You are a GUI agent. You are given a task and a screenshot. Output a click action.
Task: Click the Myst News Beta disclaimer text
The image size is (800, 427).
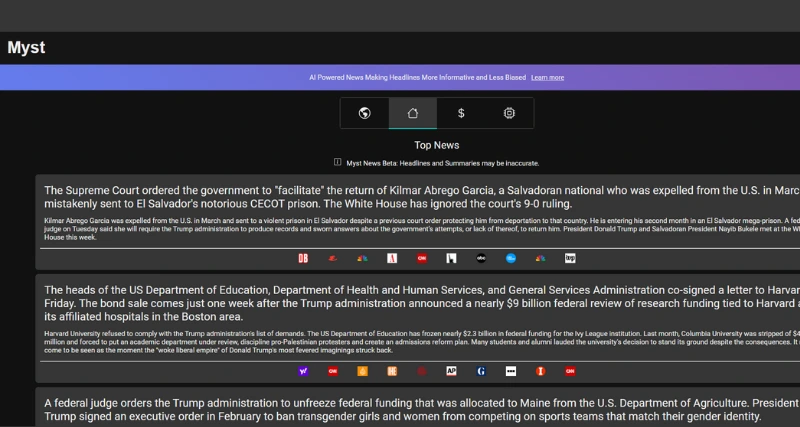442,164
